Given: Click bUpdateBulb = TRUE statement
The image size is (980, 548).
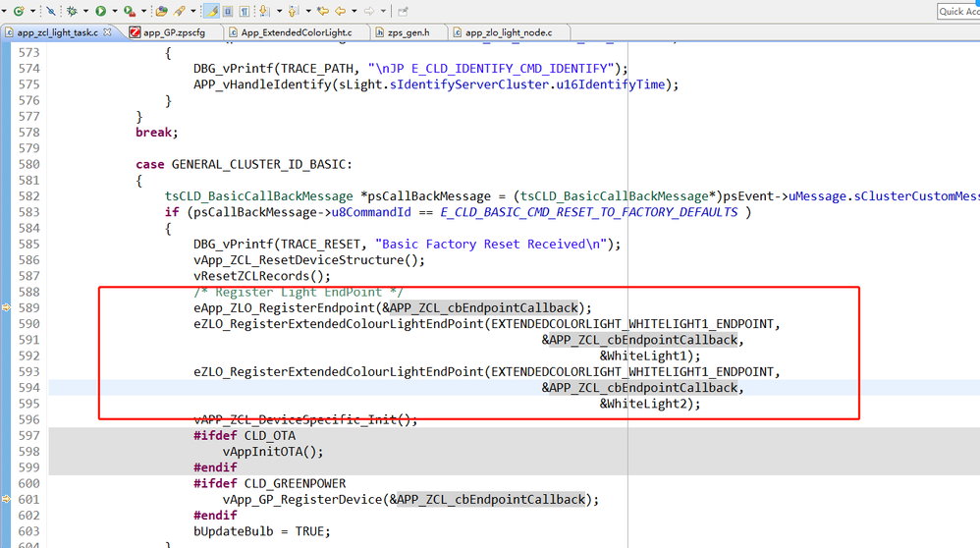Looking at the screenshot, I should click(262, 531).
